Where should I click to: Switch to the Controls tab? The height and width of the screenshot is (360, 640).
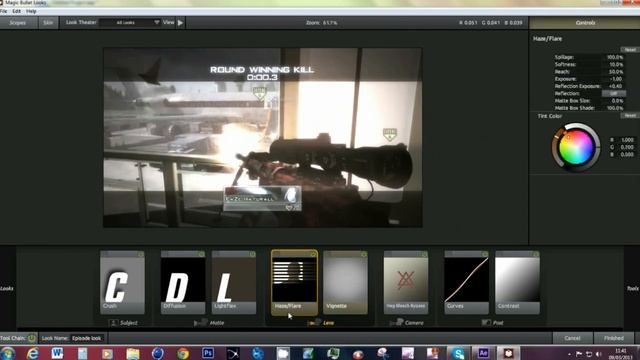tap(585, 23)
